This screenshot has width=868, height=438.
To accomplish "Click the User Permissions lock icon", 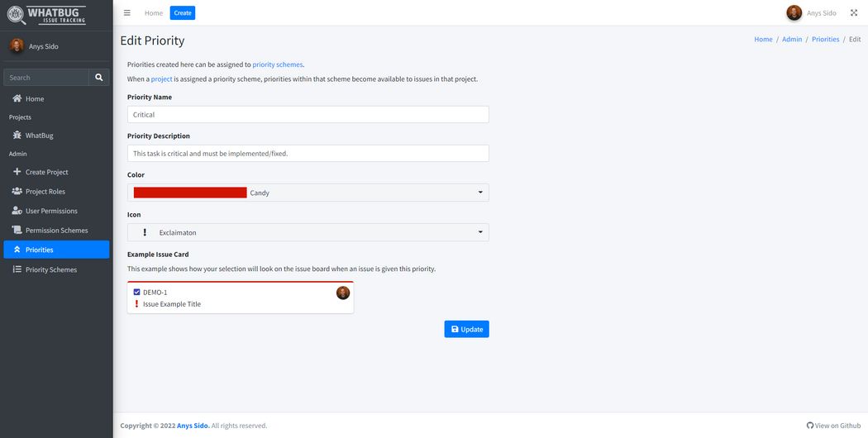I will point(17,211).
